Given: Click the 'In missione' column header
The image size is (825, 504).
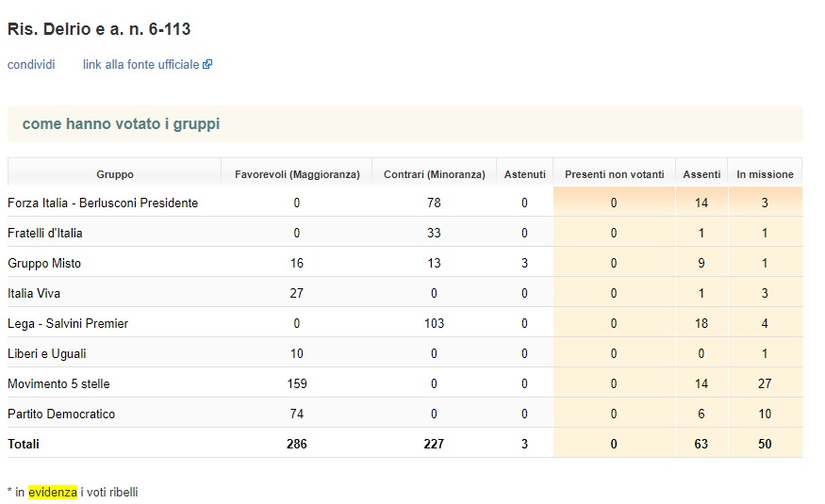Looking at the screenshot, I should pos(765,174).
